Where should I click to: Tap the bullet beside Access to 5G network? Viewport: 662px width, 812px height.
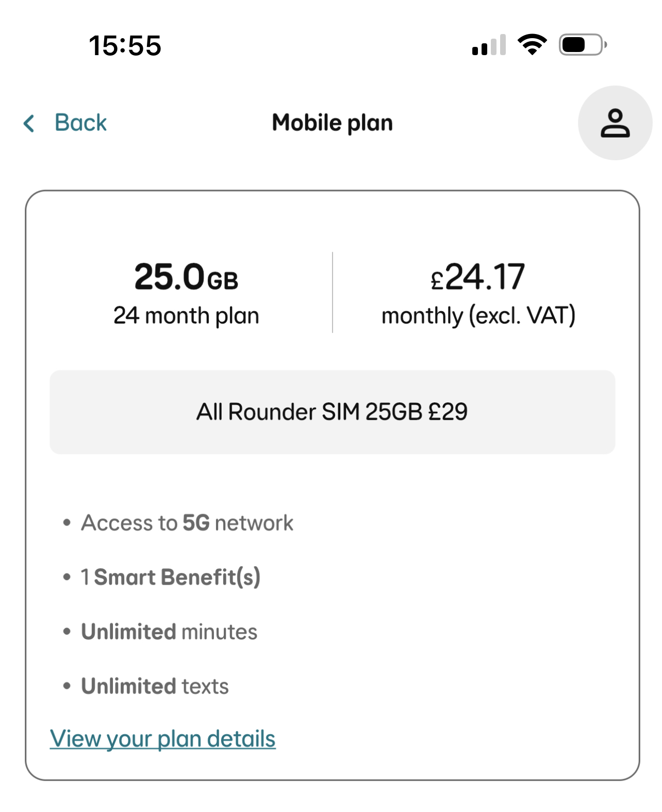[67, 523]
